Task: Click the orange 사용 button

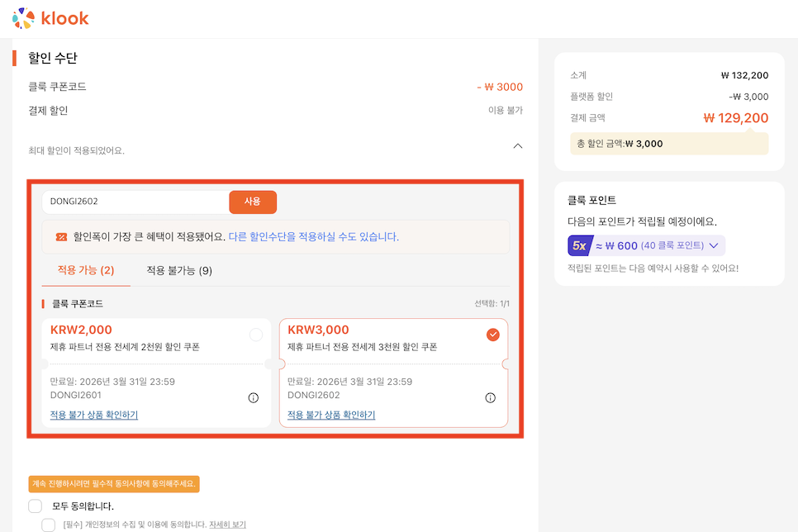Action: pyautogui.click(x=253, y=202)
